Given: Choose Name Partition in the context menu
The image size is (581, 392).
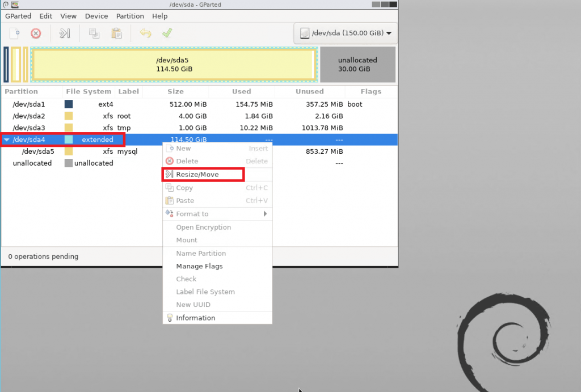Looking at the screenshot, I should (x=217, y=254).
